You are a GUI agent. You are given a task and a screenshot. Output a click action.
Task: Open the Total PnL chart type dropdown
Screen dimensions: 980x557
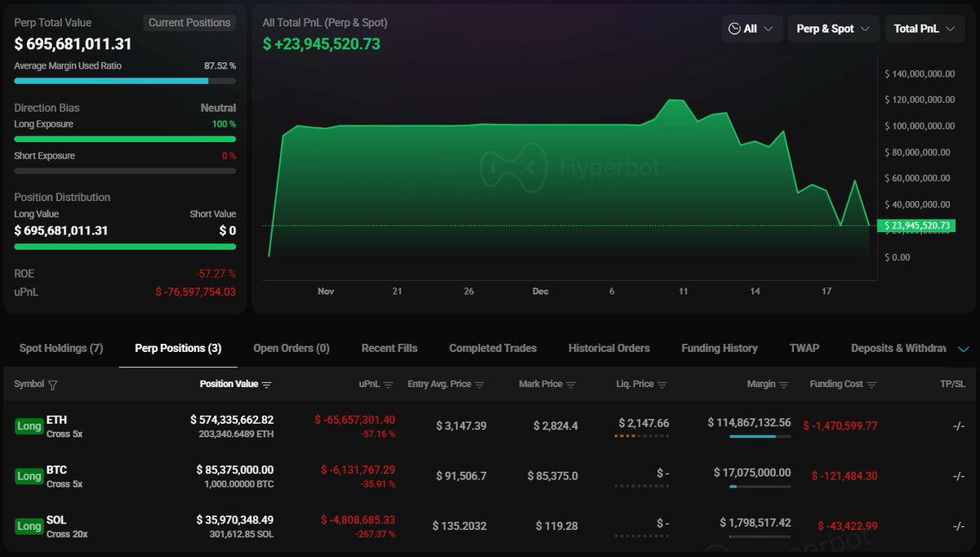[x=924, y=29]
